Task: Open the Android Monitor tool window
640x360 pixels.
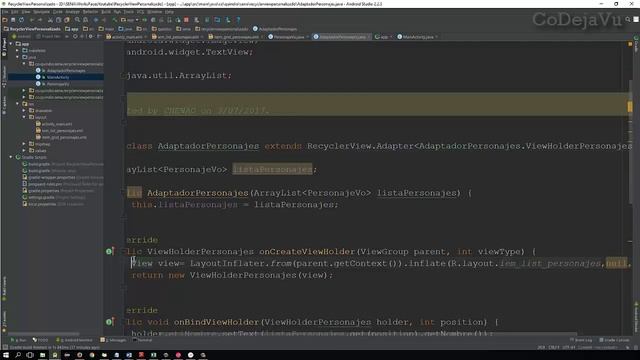Action: [x=74, y=340]
